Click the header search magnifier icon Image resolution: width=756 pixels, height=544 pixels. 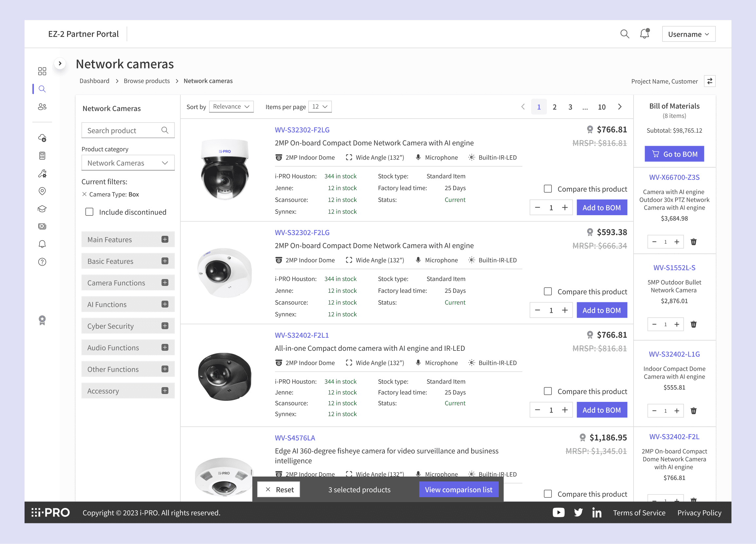tap(624, 34)
